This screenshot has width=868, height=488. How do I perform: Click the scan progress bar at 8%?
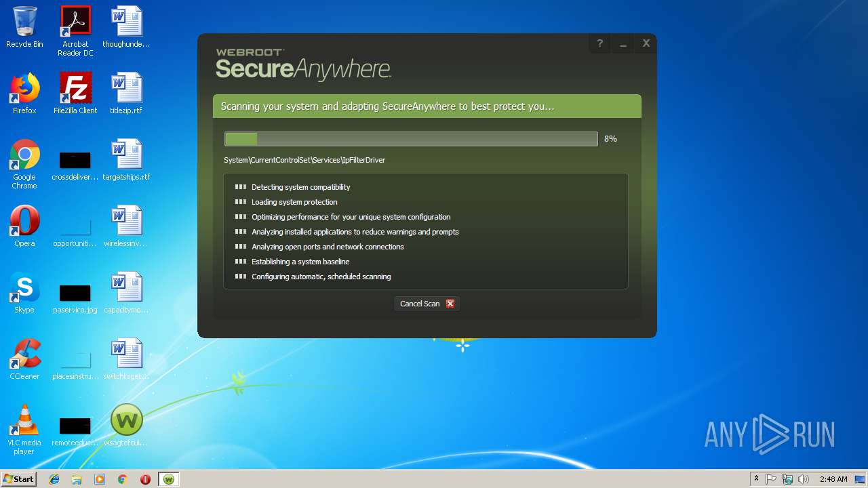(411, 139)
